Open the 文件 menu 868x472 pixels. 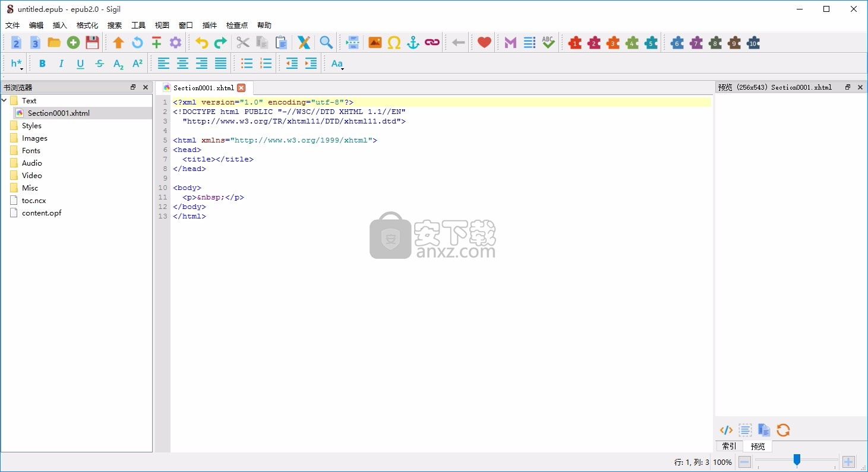[x=12, y=26]
